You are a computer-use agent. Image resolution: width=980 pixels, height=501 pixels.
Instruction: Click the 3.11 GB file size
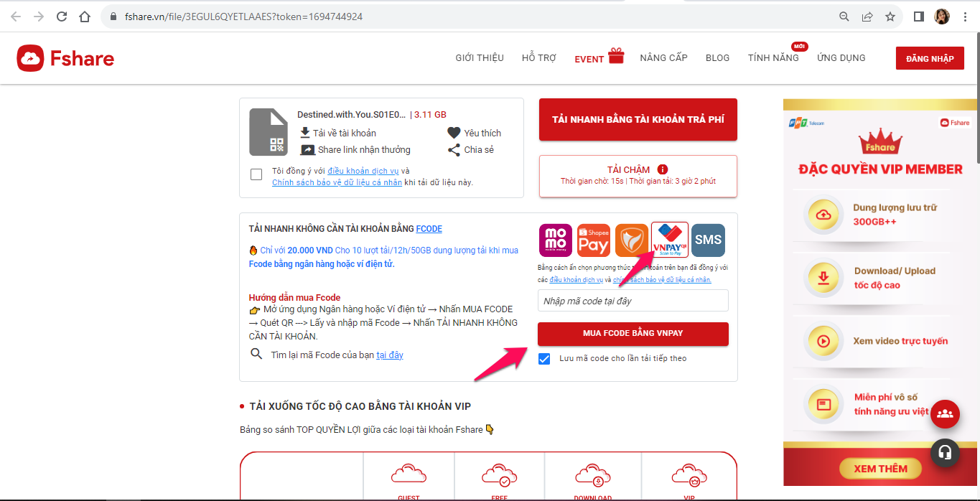pyautogui.click(x=430, y=115)
